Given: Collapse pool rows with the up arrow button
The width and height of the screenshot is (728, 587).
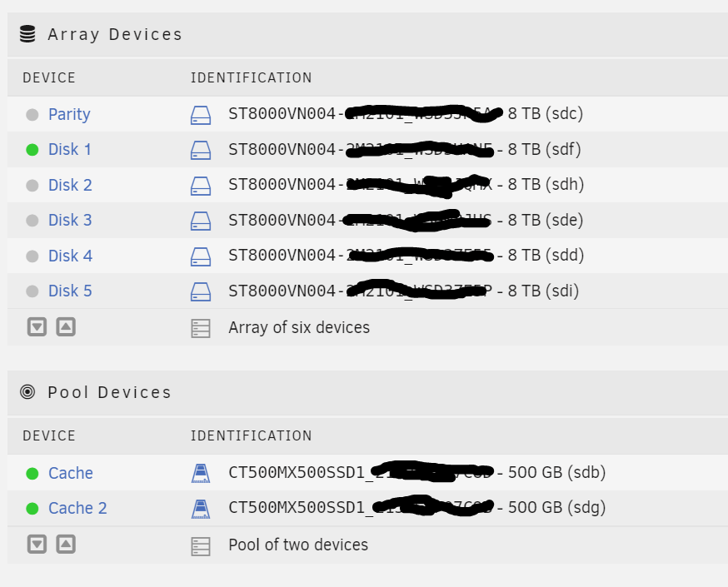Looking at the screenshot, I should pyautogui.click(x=66, y=545).
